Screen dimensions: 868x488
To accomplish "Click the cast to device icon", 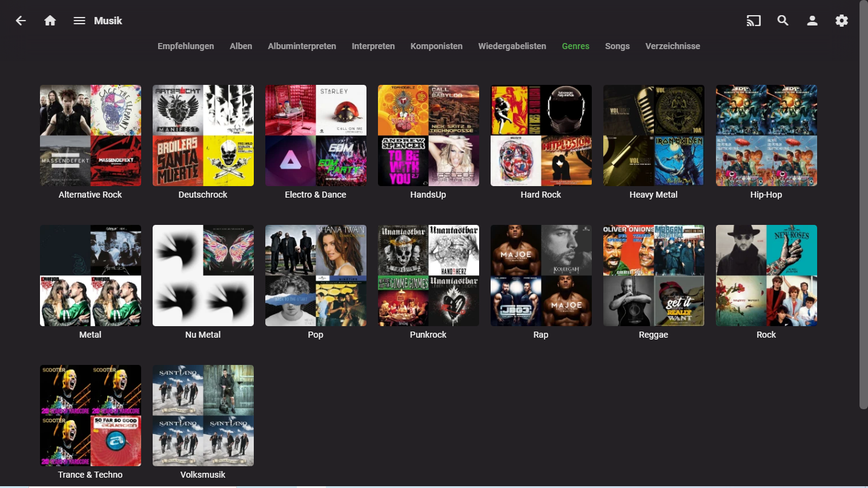I will pyautogui.click(x=754, y=21).
